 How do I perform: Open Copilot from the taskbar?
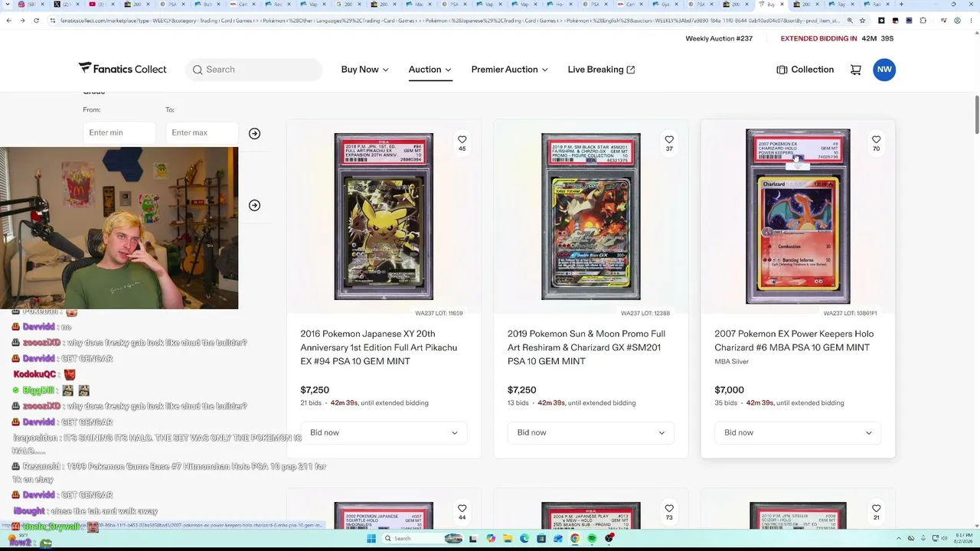491,539
